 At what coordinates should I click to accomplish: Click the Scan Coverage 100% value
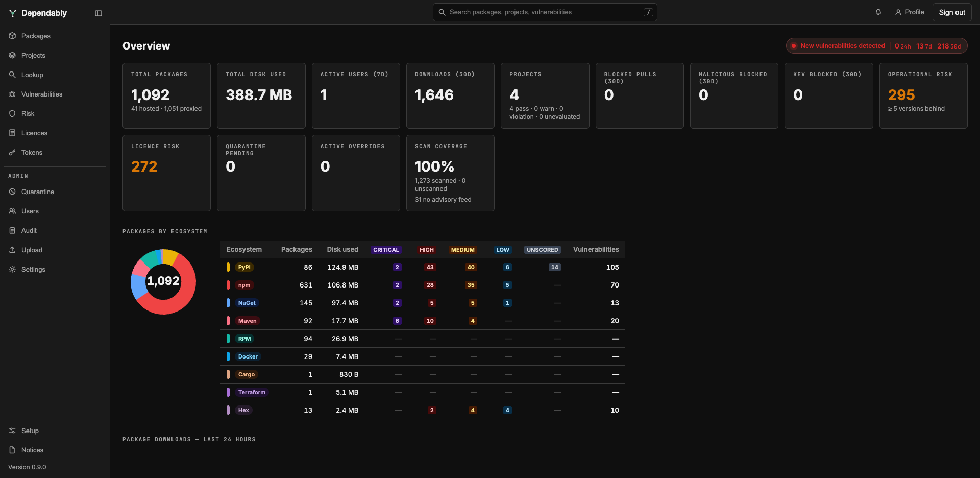[434, 166]
